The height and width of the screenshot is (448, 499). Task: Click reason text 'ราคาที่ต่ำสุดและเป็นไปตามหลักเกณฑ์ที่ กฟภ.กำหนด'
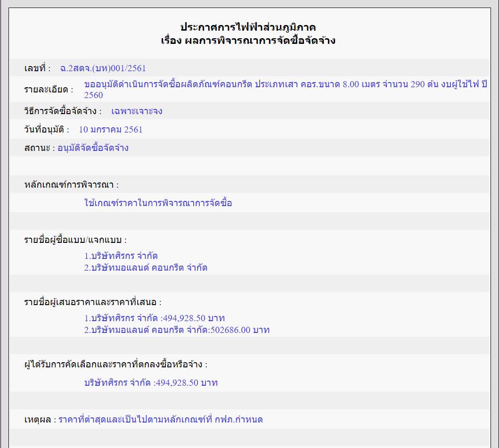161,420
